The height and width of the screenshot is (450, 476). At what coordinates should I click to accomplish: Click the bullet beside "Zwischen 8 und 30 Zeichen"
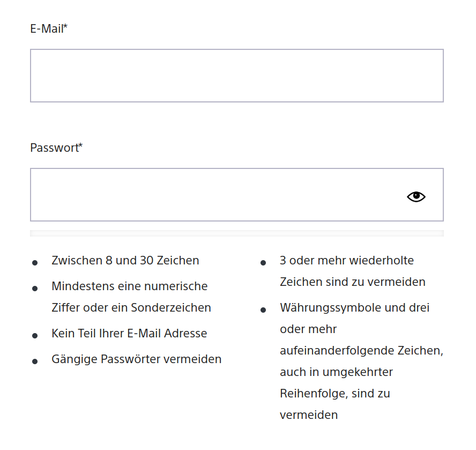35,263
